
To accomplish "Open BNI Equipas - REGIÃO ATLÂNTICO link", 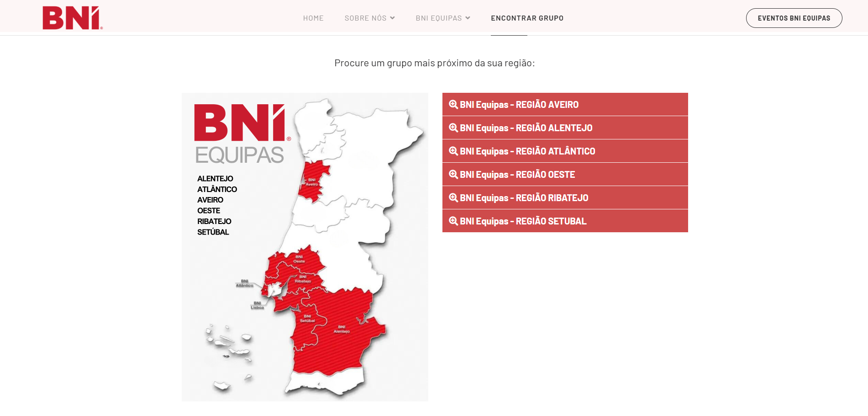I will 565,151.
